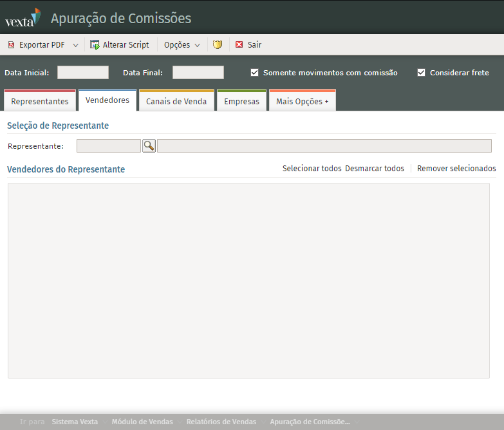Viewport: 504px width, 430px height.
Task: Click the red Sair exit icon
Action: (239, 45)
